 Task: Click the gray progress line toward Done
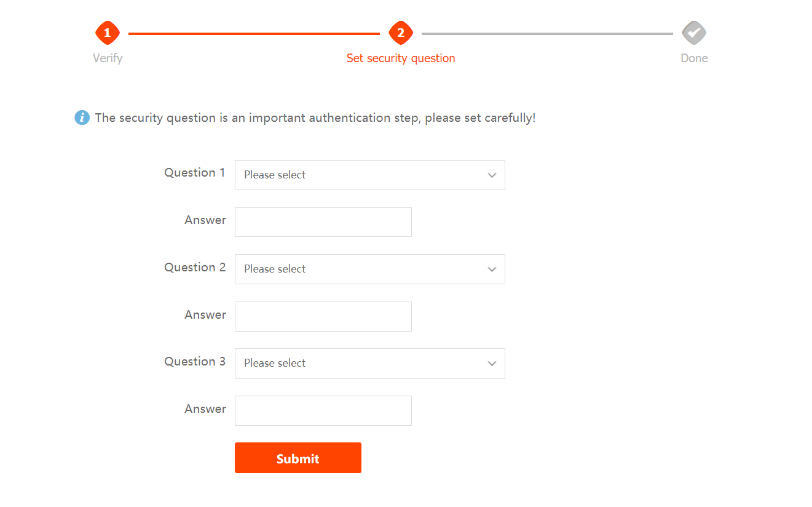click(x=547, y=34)
